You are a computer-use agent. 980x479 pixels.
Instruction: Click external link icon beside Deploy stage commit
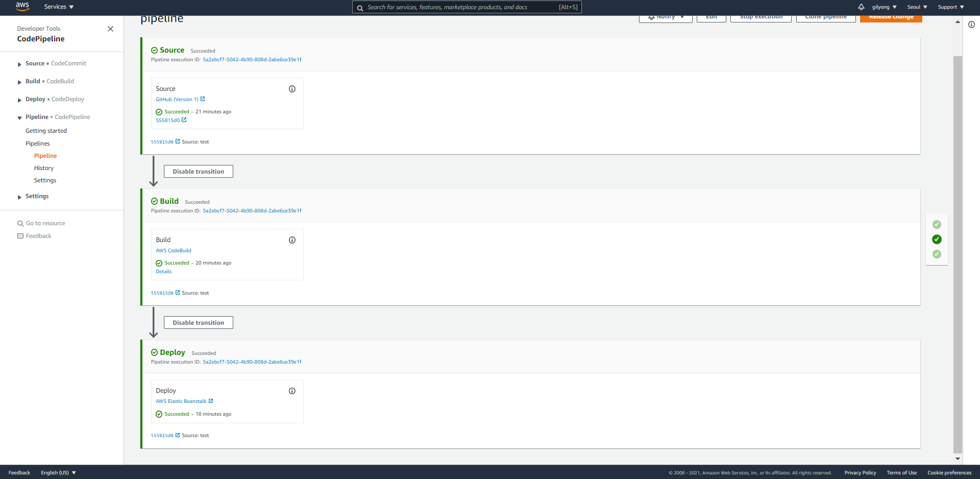178,435
